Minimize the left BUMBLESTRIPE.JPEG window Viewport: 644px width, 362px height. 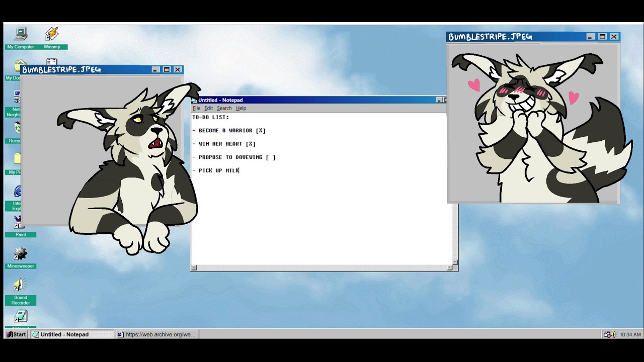coord(155,69)
